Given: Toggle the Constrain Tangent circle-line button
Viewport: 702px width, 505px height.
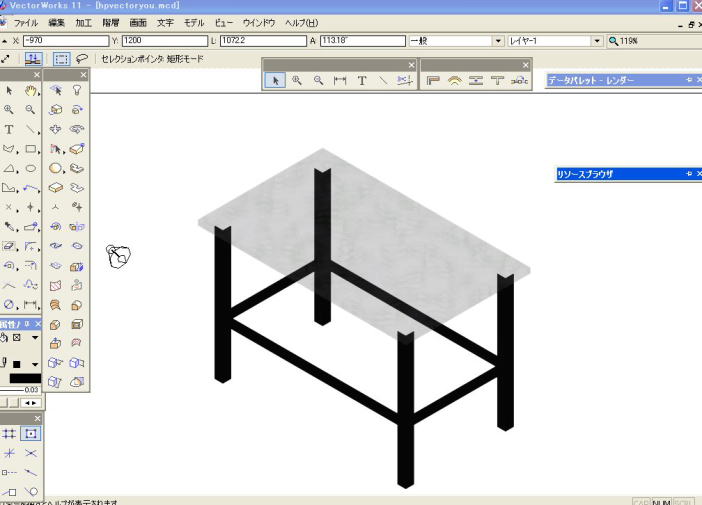Looking at the screenshot, I should pos(30,492).
